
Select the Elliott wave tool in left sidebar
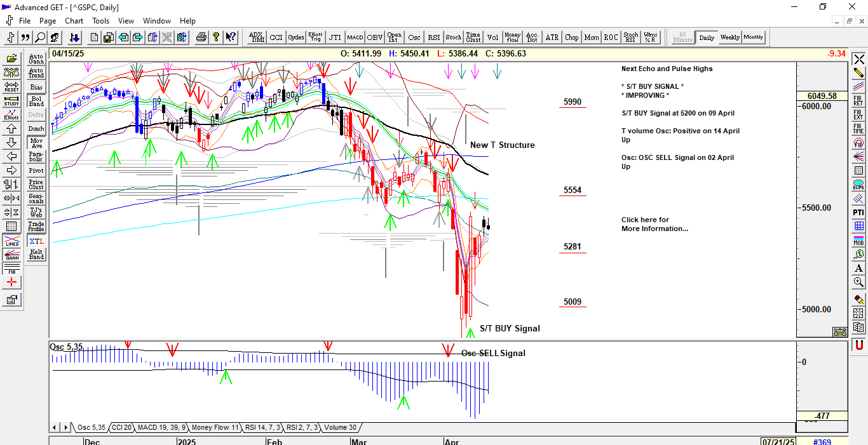11,114
